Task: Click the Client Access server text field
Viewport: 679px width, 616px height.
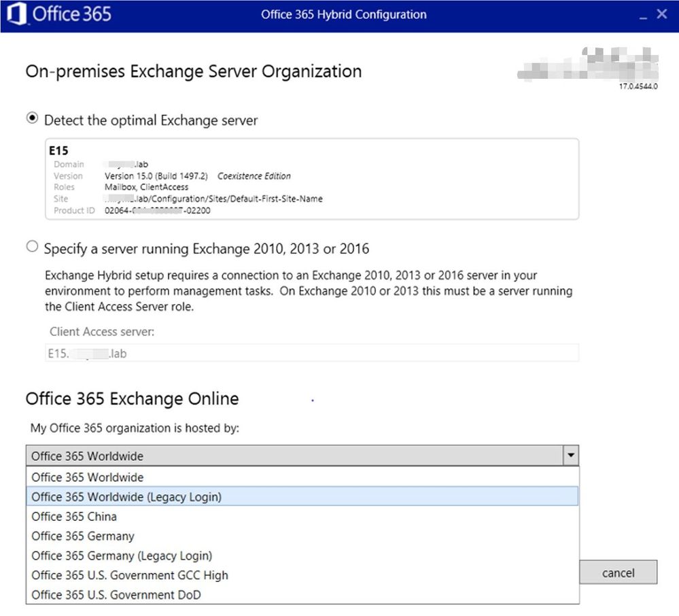Action: pos(312,354)
